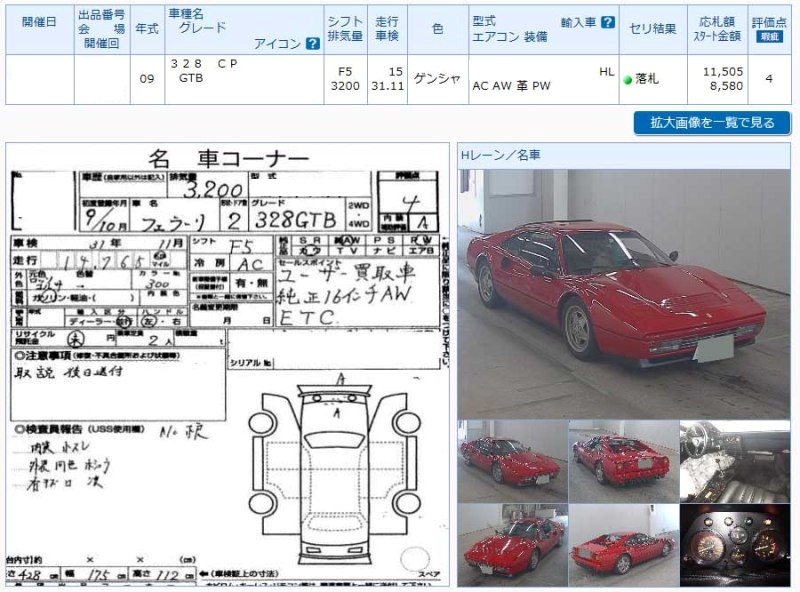Click the 落札 result text
This screenshot has width=800, height=592.
pos(647,79)
